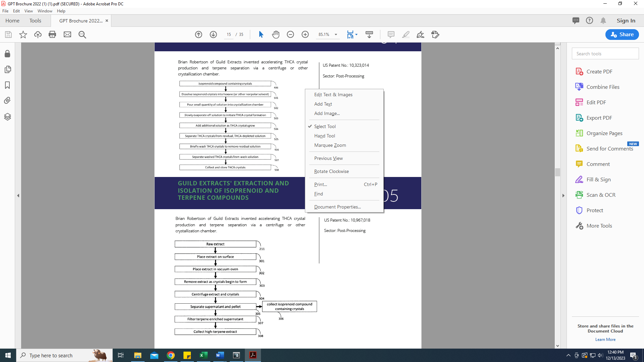Screen dimensions: 644x362
Task: Open the Help question mark icon
Action: (x=589, y=20)
